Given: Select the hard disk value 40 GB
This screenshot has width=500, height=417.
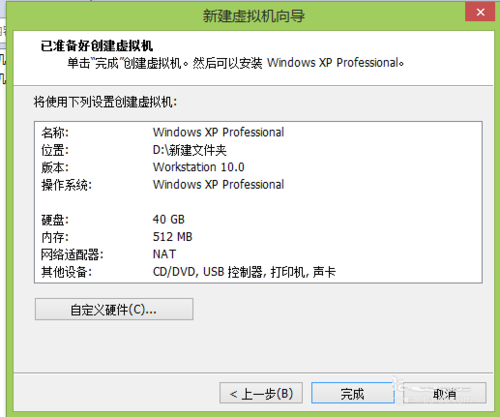Looking at the screenshot, I should click(x=169, y=219).
